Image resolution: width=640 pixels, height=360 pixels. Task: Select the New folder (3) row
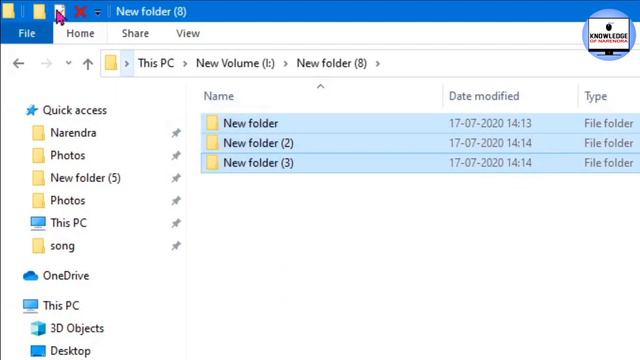420,163
